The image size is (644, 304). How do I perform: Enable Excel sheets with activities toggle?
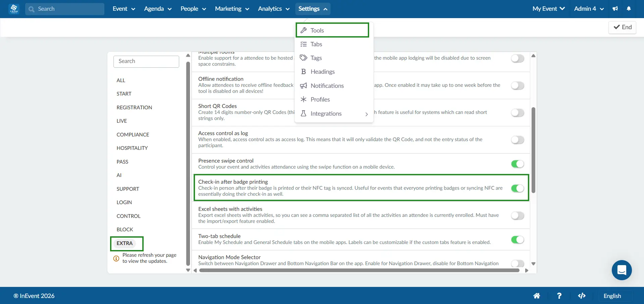[x=517, y=216]
